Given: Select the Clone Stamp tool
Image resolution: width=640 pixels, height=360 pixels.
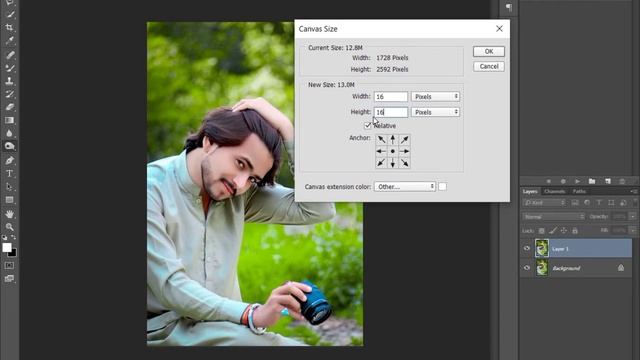Looking at the screenshot, I should click(9, 81).
